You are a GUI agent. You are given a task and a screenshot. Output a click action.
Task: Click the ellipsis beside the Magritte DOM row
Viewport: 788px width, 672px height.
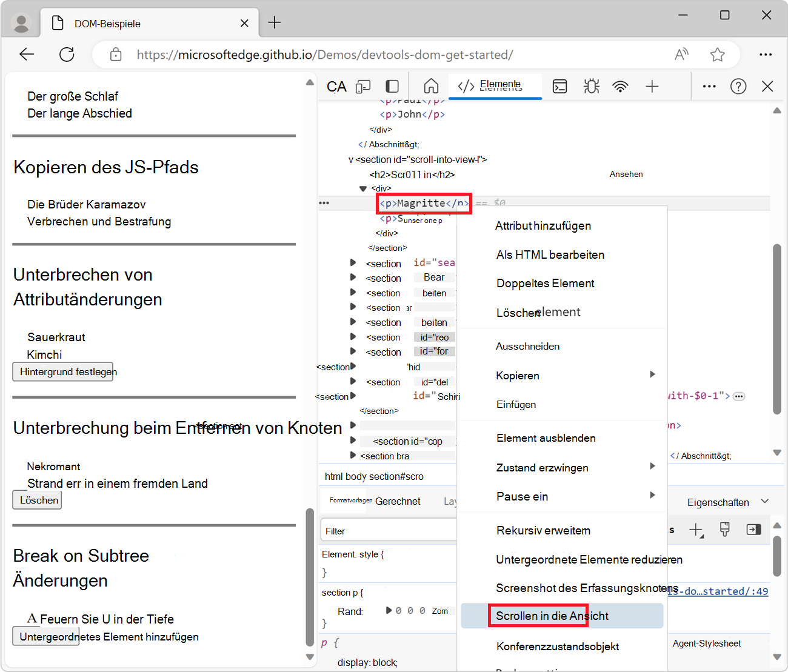click(x=324, y=203)
